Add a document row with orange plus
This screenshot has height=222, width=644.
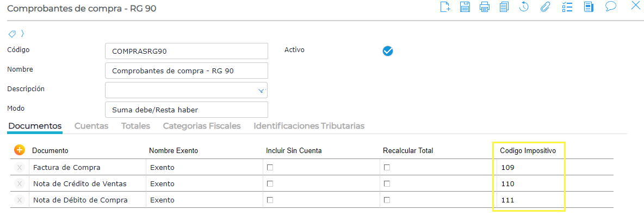click(x=19, y=150)
